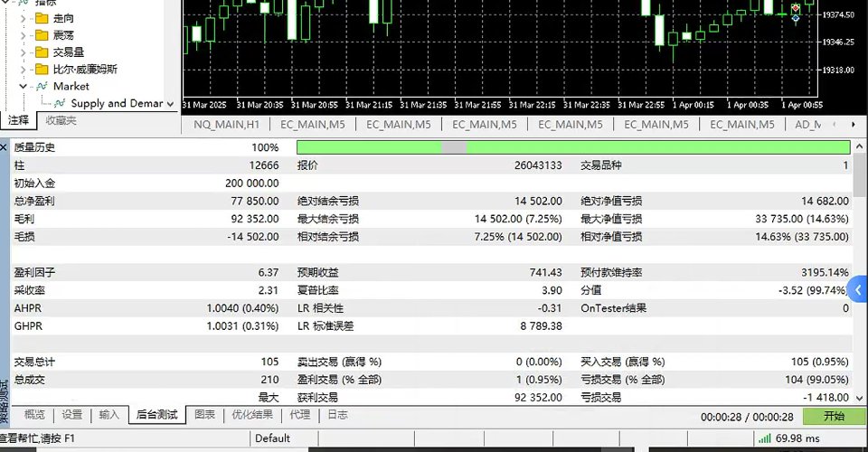The height and width of the screenshot is (452, 868).
Task: Click the AHPR value 1.0040 (0.40%)
Action: 242,308
